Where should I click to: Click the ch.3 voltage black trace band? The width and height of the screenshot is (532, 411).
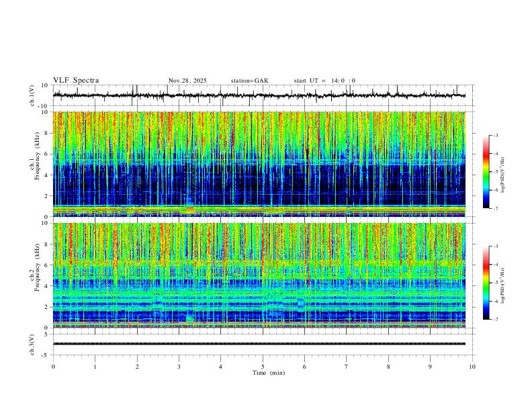259,344
